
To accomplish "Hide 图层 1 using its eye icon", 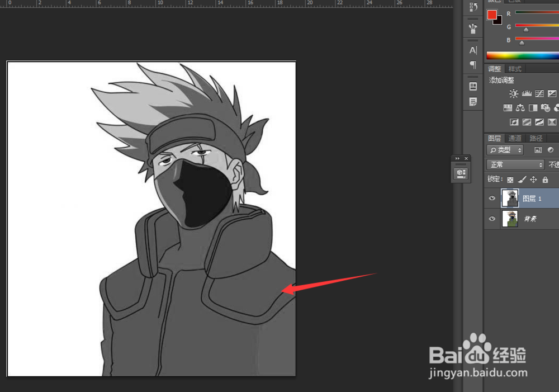I will [x=492, y=199].
